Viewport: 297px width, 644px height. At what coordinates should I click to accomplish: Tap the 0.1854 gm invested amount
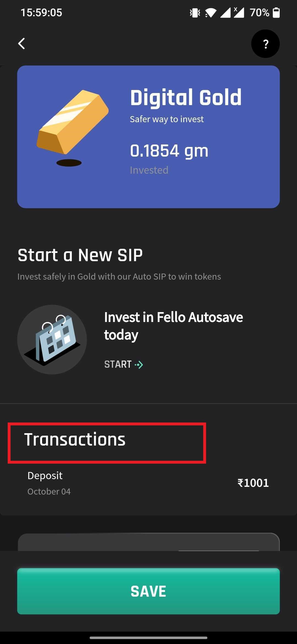(169, 151)
